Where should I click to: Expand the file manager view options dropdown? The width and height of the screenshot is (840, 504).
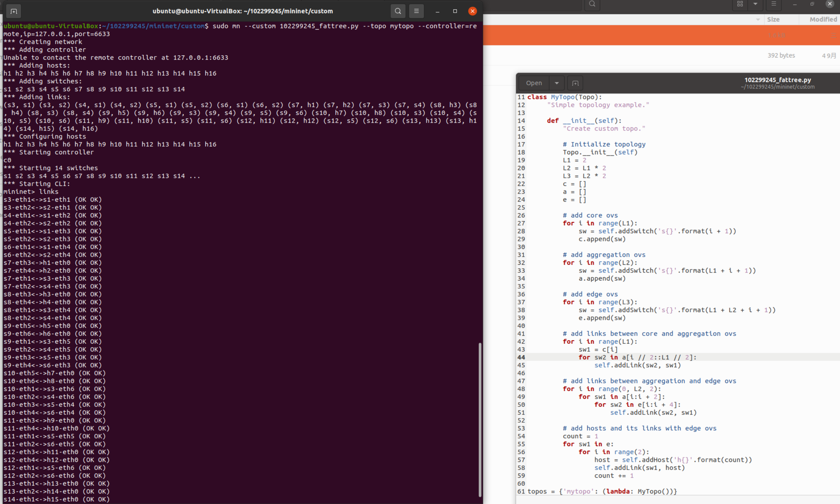point(755,4)
